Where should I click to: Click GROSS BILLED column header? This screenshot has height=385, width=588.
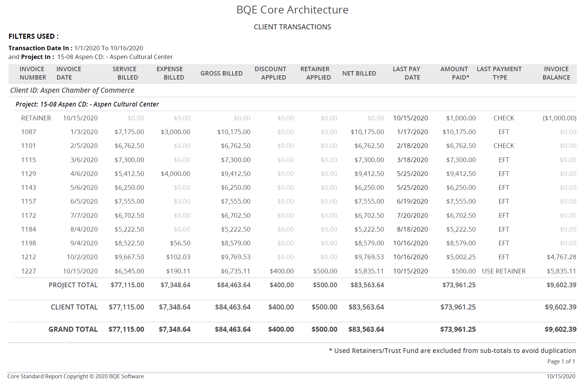[221, 73]
